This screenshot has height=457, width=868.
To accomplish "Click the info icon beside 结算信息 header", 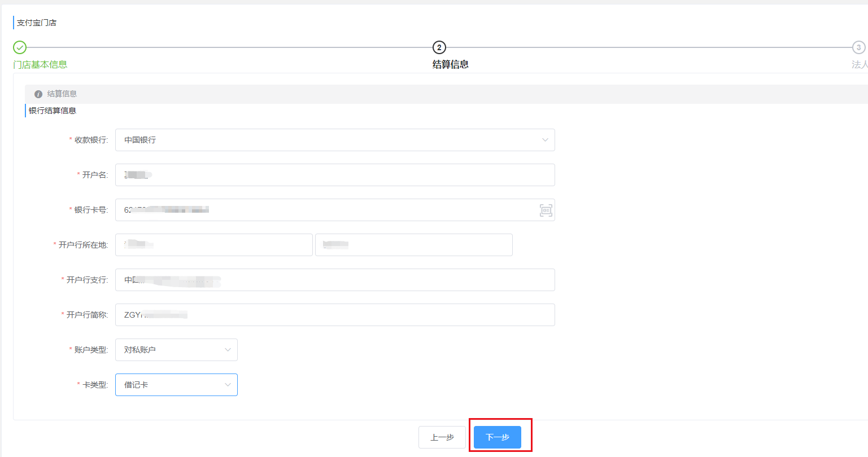I will click(38, 94).
